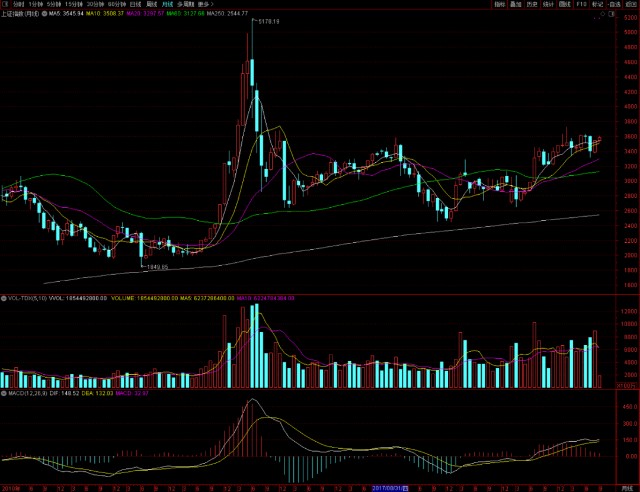Select the 60分钟 period tab
The image size is (640, 492).
[x=116, y=4]
